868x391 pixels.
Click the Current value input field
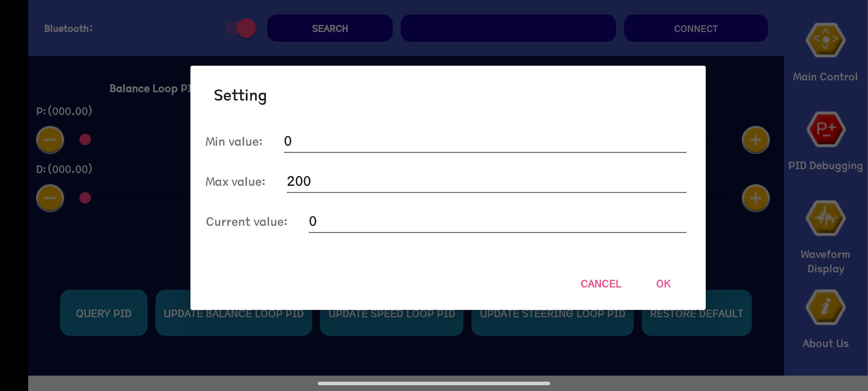[x=497, y=222]
